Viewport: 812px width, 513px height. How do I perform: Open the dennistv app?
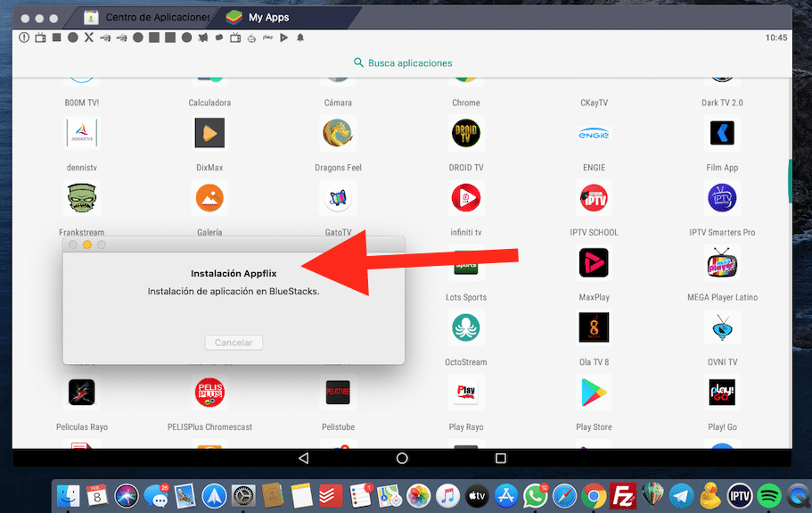(82, 133)
